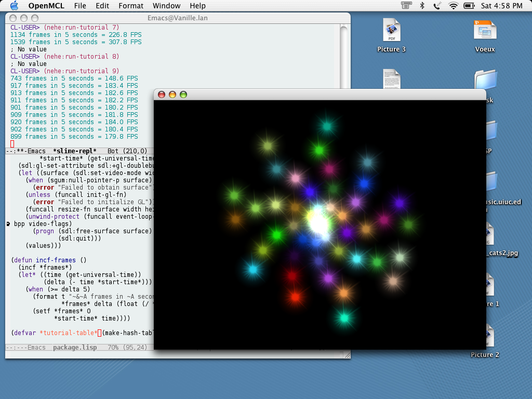This screenshot has width=532, height=399.
Task: Click the line continuation arrow in left fringe
Action: pyautogui.click(x=8, y=224)
